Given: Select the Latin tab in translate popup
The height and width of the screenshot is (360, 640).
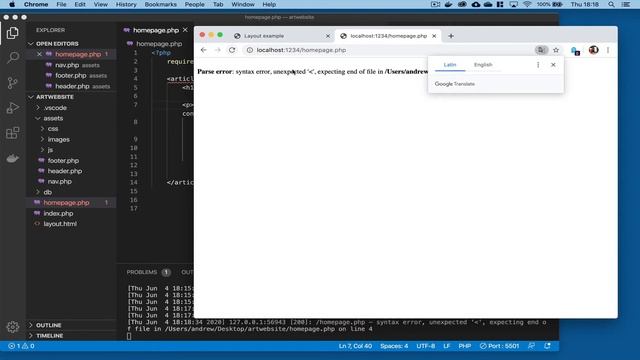Looking at the screenshot, I should point(450,65).
